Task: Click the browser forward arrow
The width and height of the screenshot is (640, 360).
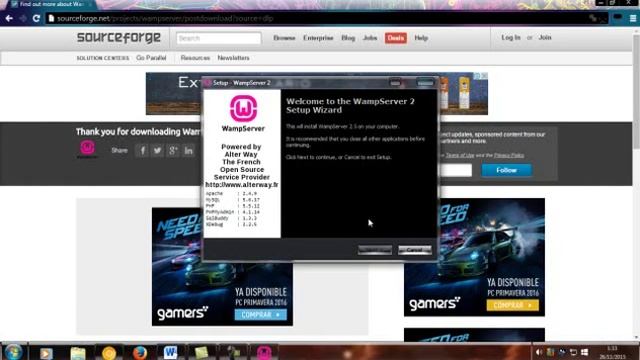Action: (x=23, y=18)
